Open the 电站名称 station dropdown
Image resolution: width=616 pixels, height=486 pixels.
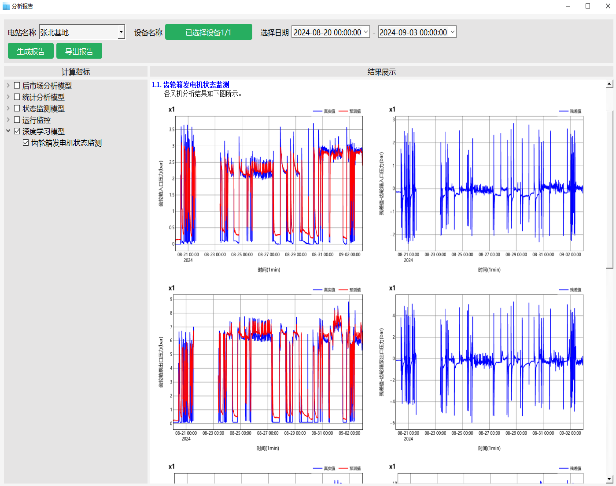tap(121, 32)
